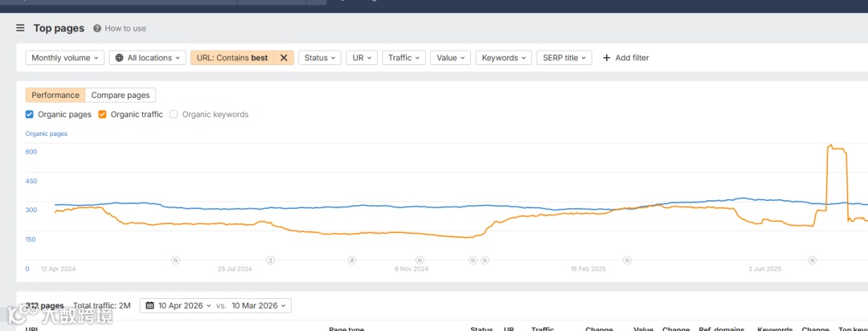This screenshot has width=868, height=331.
Task: Click the first G marker before 25 Jul 2024
Action: tap(175, 260)
